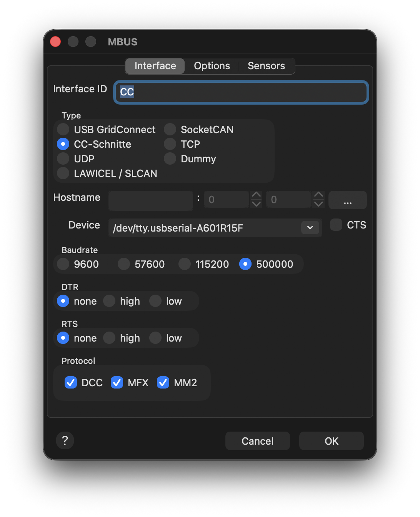Set DTR to high
Screen dimensions: 420x517
coord(109,301)
